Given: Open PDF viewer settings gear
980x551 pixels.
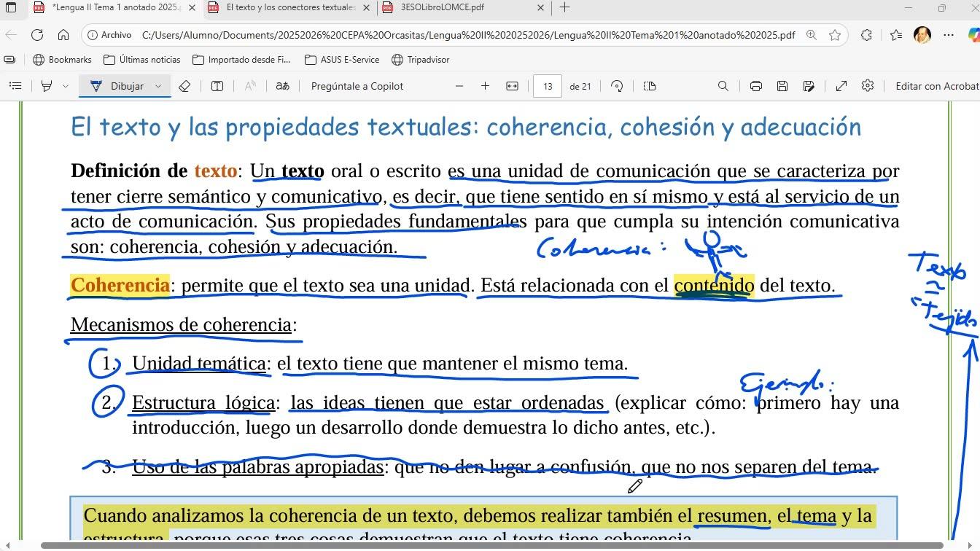Looking at the screenshot, I should (868, 86).
